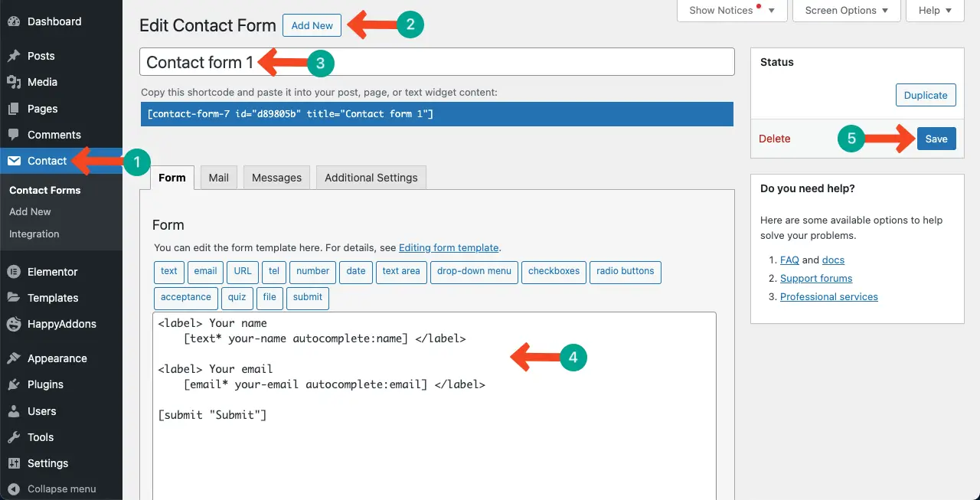Open the Editing form template link
The width and height of the screenshot is (980, 500).
click(449, 247)
